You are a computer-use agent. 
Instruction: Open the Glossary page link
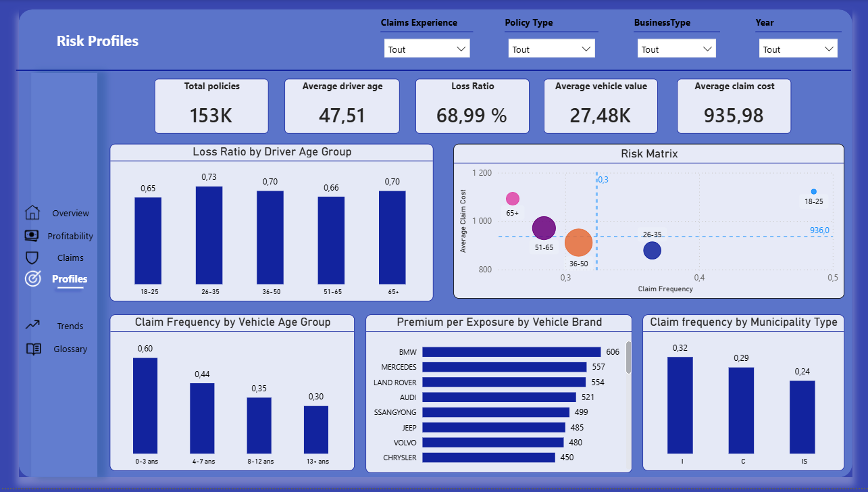coord(70,349)
